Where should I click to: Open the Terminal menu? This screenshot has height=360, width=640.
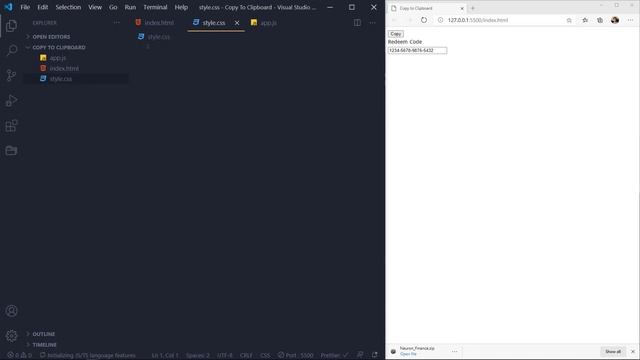(155, 7)
